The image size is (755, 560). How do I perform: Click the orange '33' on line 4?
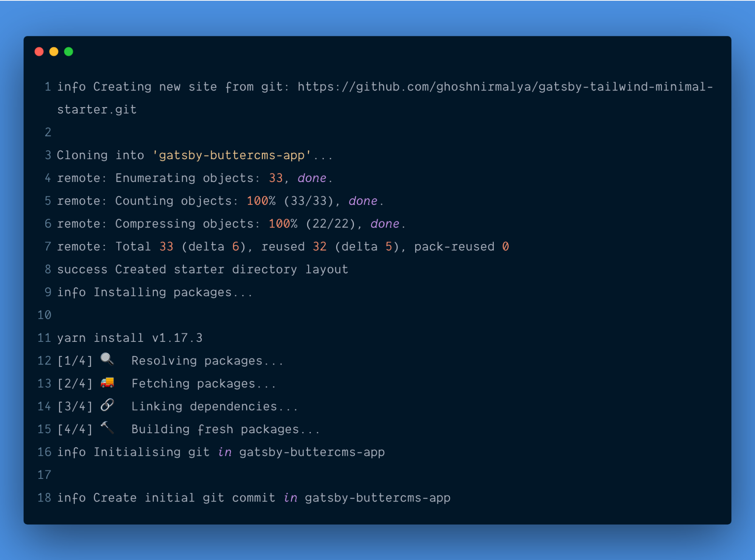pyautogui.click(x=276, y=178)
